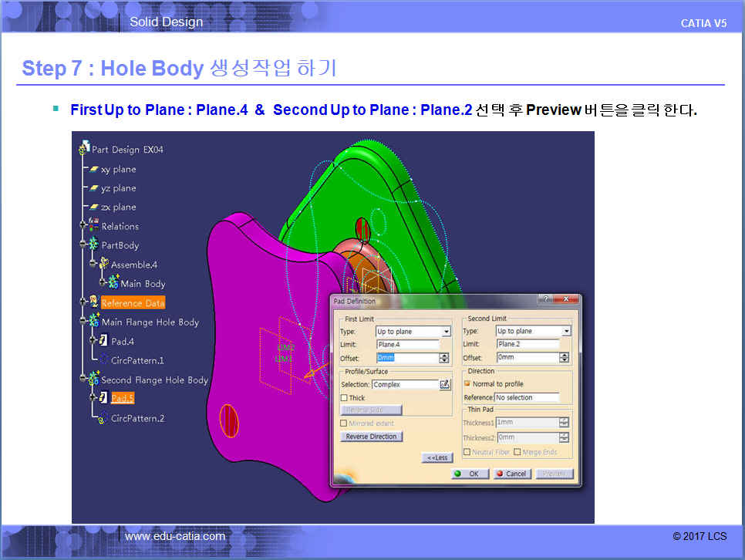Enable the Thick checkbox
Viewport: 745px width, 560px height.
tap(344, 398)
